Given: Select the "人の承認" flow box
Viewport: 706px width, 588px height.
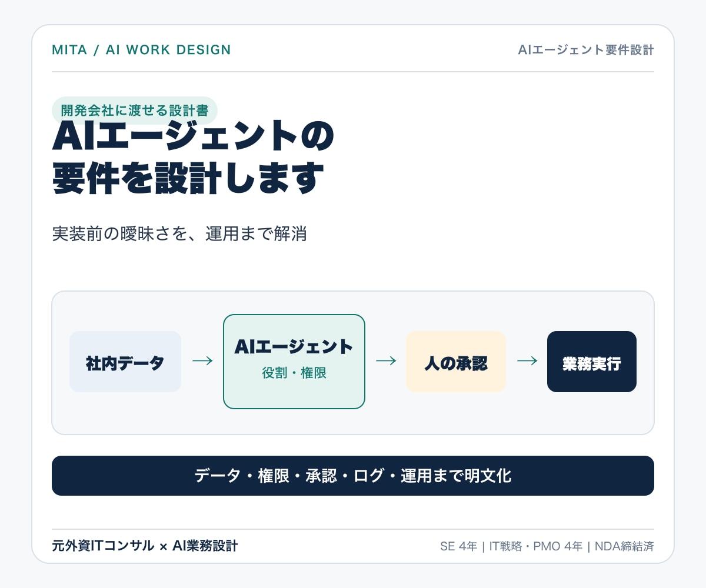Looking at the screenshot, I should tap(456, 362).
